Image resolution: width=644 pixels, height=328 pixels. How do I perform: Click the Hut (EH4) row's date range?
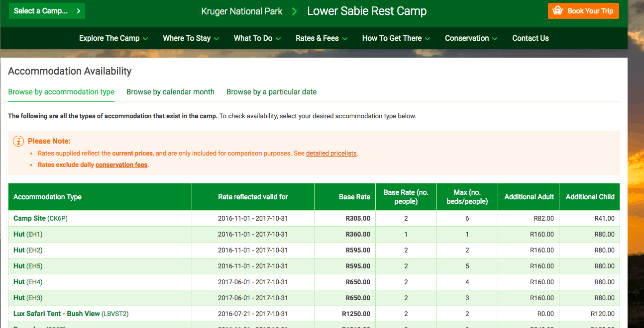[253, 282]
